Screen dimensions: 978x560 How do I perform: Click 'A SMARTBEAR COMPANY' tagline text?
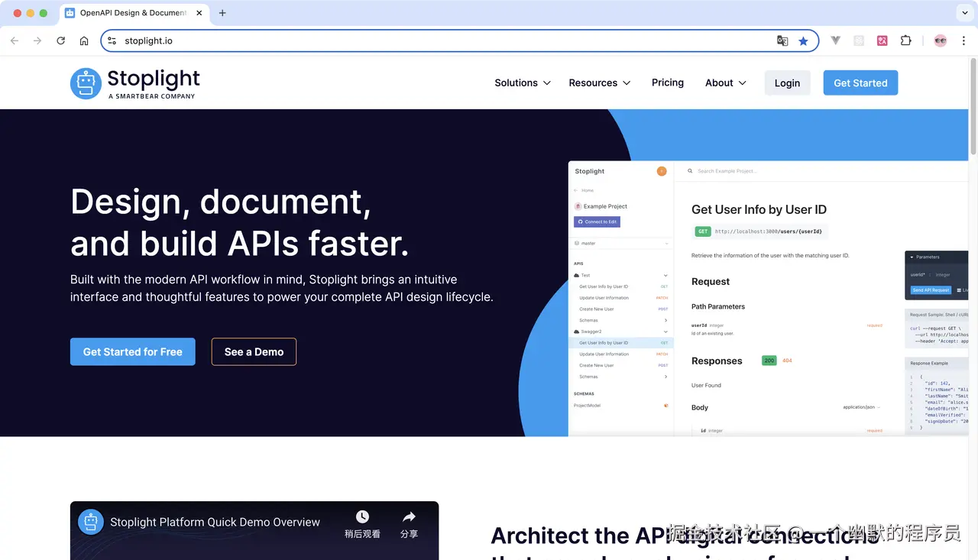tap(152, 96)
